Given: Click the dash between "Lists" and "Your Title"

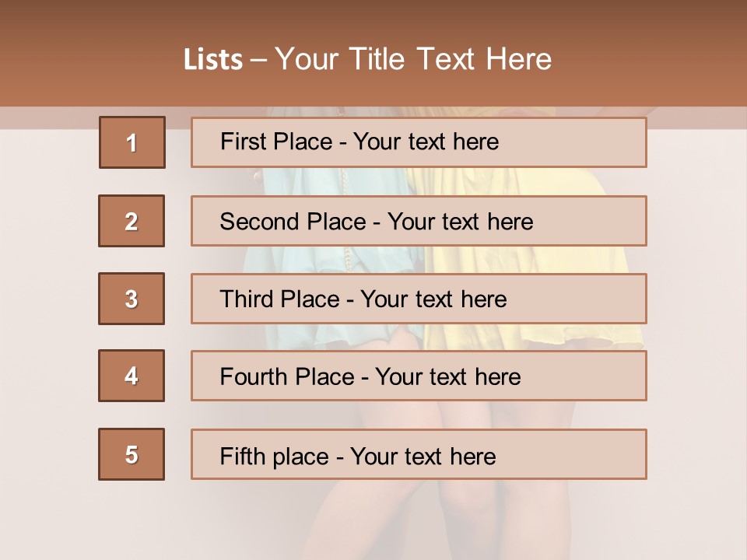Looking at the screenshot, I should 259,60.
